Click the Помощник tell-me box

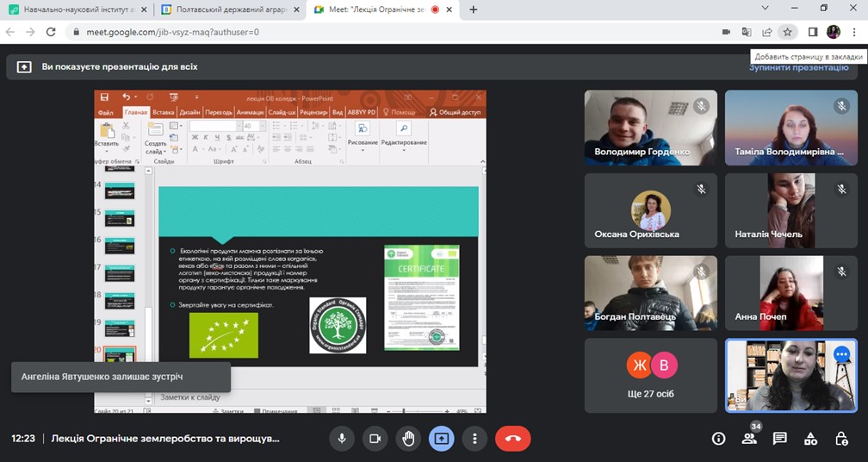pyautogui.click(x=399, y=112)
